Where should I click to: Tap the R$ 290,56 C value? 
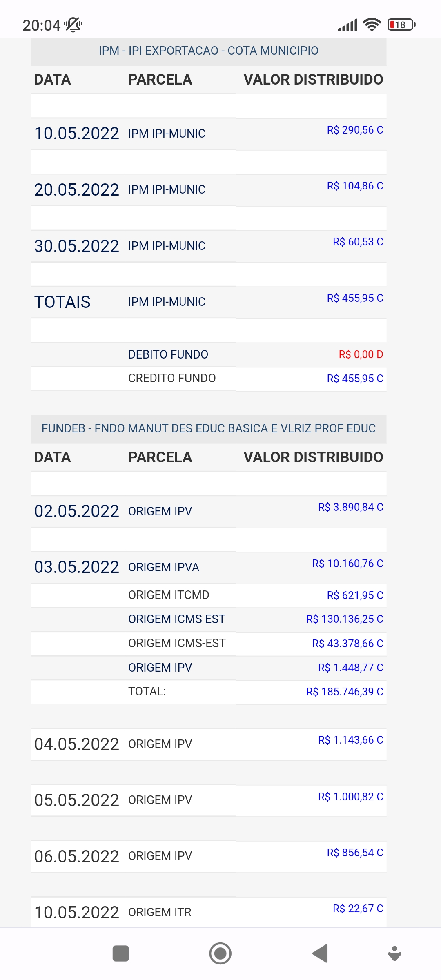point(355,130)
